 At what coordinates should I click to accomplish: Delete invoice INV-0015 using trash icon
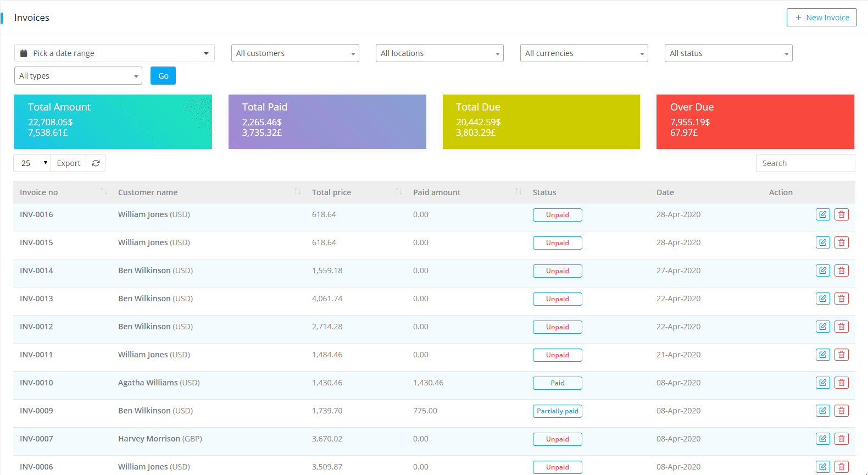click(x=841, y=242)
